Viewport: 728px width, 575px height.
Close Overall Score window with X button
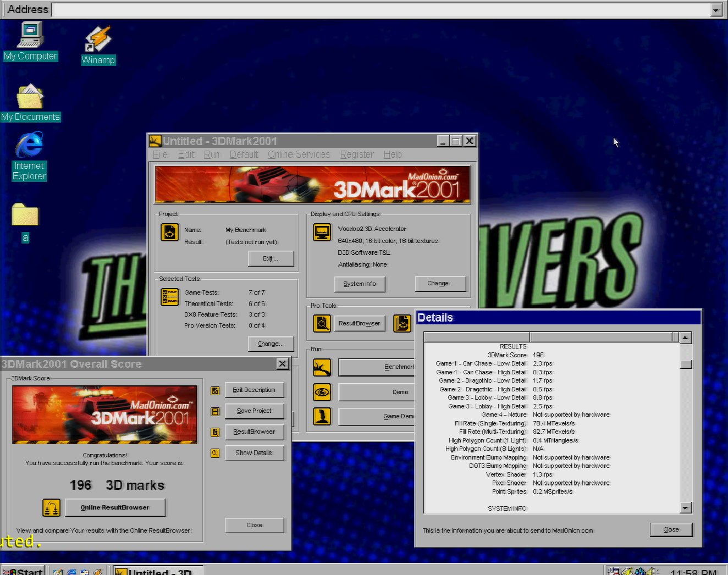coord(282,364)
